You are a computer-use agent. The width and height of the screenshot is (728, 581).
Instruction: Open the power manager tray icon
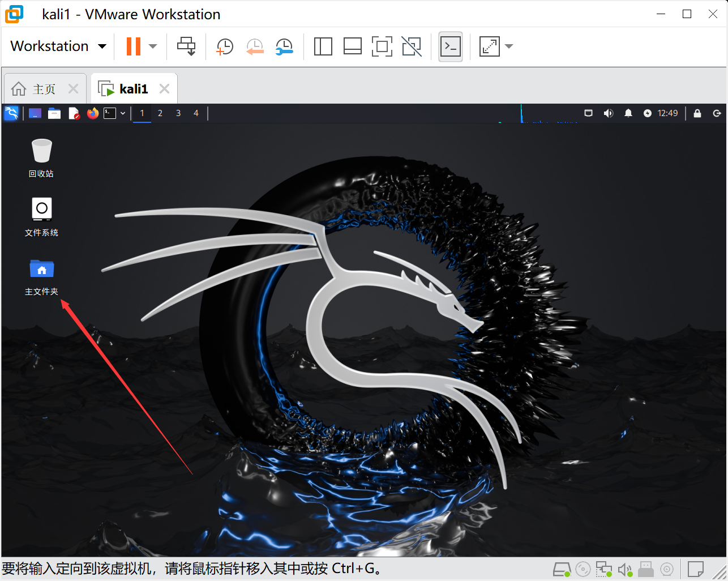tap(648, 113)
